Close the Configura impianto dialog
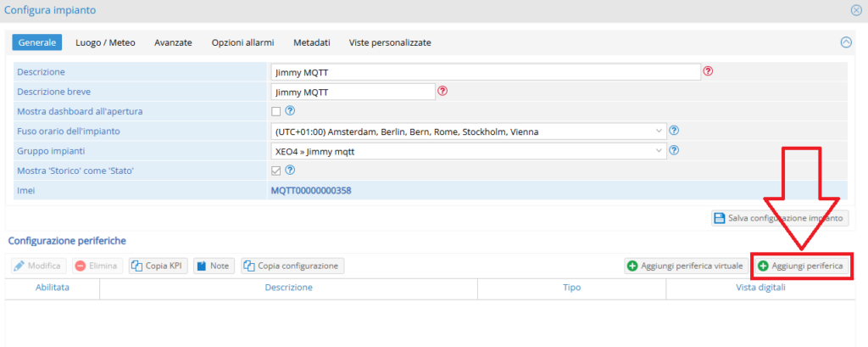This screenshot has height=347, width=868. pos(855,10)
